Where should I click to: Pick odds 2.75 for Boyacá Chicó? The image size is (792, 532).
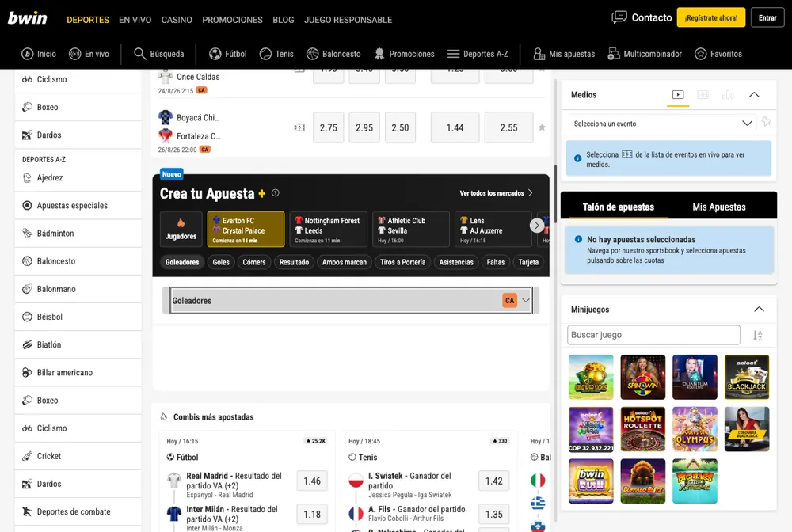pyautogui.click(x=329, y=127)
